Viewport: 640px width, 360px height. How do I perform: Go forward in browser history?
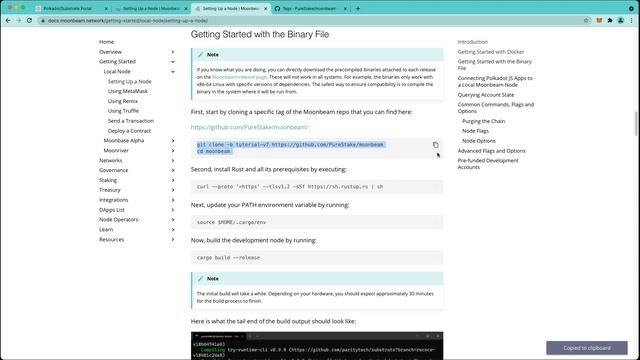(x=19, y=20)
